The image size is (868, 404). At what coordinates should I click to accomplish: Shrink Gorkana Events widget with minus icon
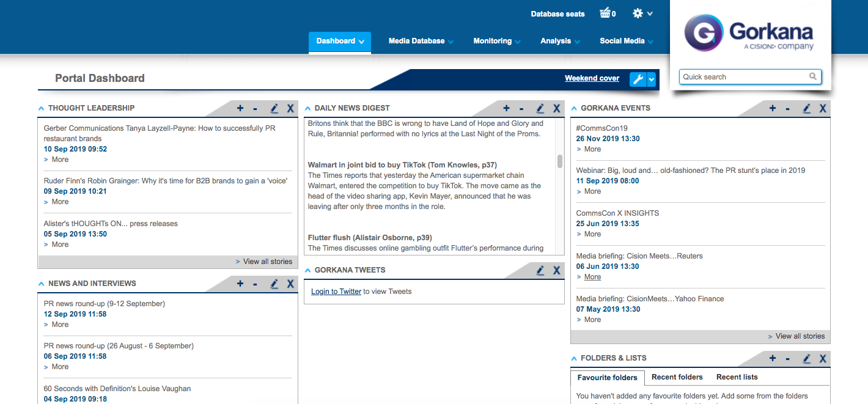pos(787,108)
